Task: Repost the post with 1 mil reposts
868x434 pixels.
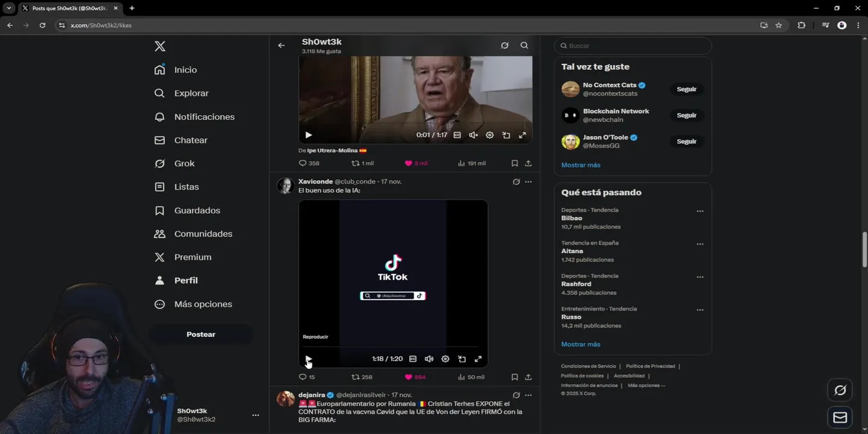Action: point(363,163)
